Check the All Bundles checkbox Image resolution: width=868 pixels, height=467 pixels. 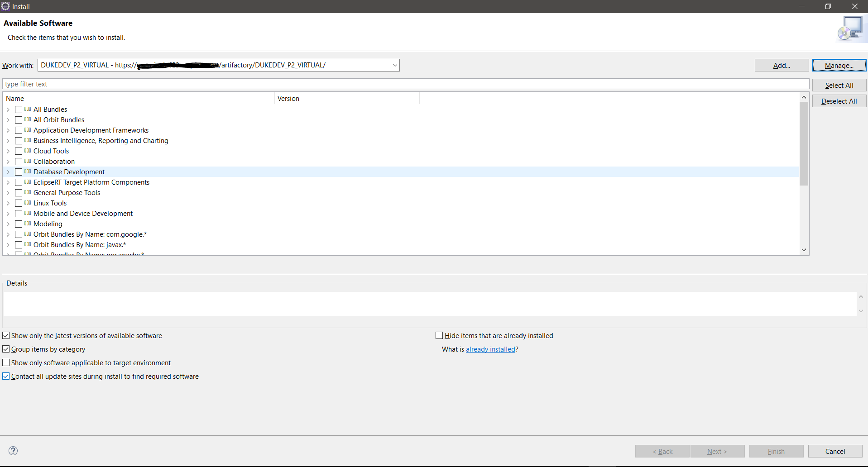coord(19,110)
